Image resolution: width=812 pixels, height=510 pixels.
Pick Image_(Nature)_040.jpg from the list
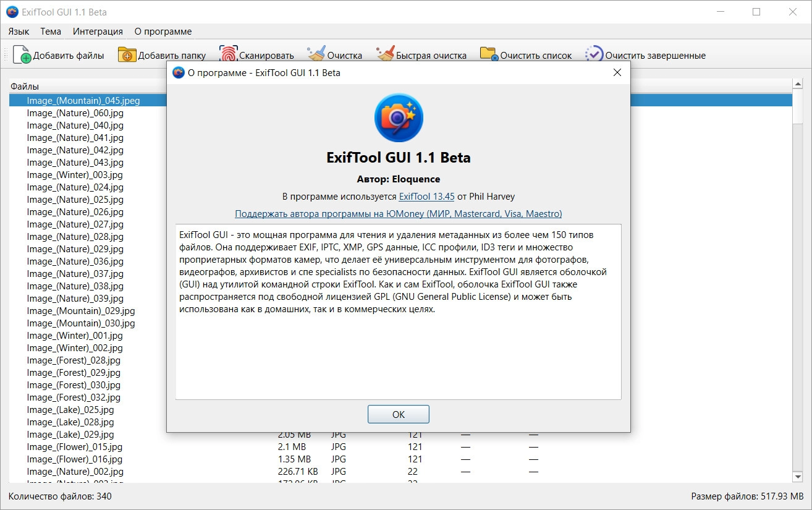tap(75, 125)
